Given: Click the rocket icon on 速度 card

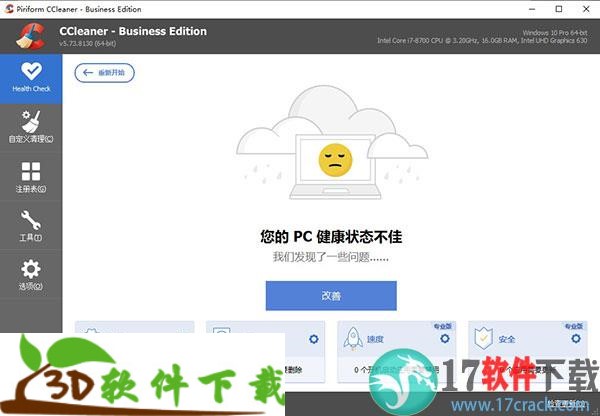Looking at the screenshot, I should pyautogui.click(x=353, y=339).
